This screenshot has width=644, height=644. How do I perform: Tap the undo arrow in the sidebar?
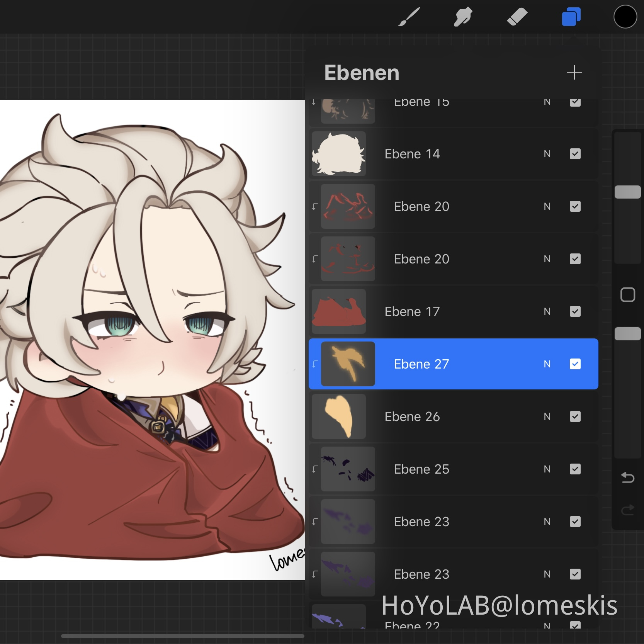(627, 478)
